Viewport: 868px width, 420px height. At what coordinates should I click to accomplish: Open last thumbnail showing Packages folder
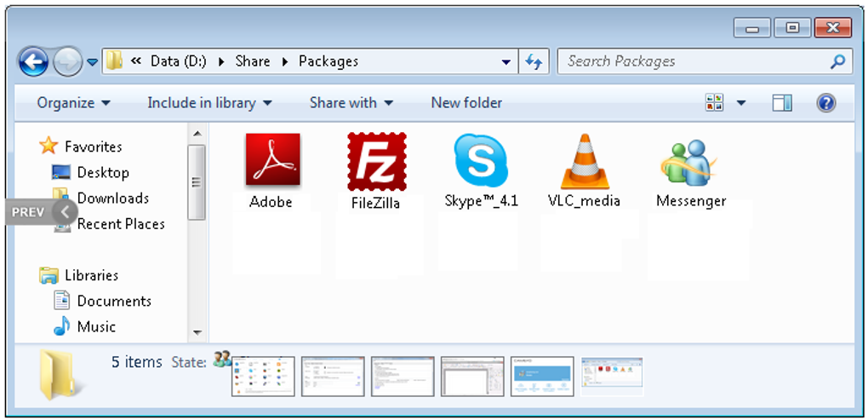coord(612,377)
